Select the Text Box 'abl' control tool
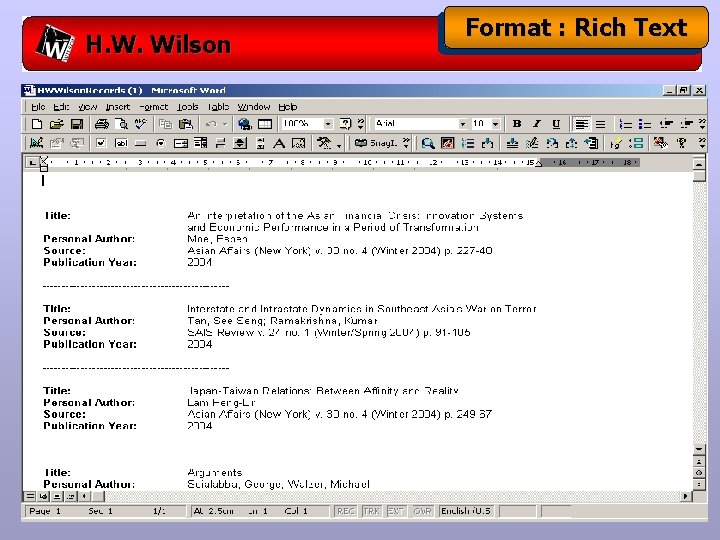The width and height of the screenshot is (720, 540). (x=121, y=143)
